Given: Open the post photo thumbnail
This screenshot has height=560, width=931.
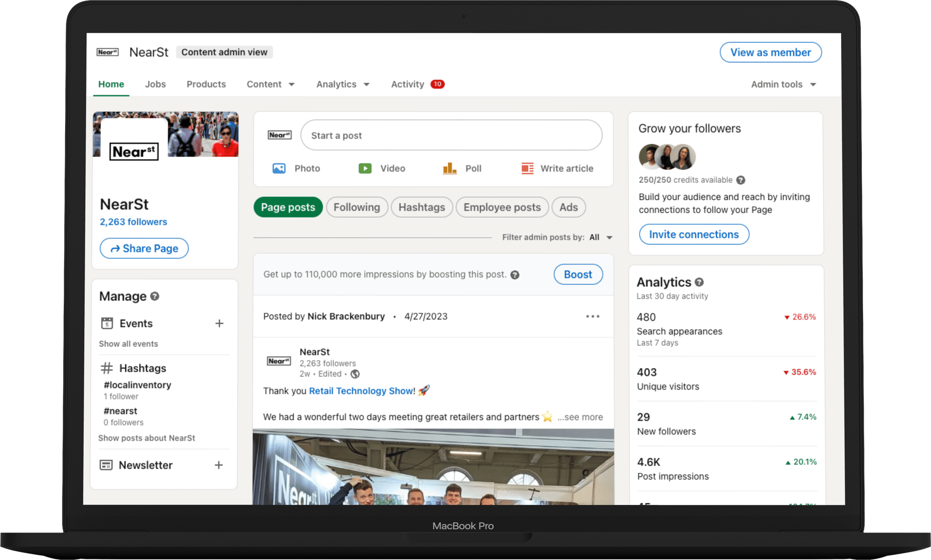Looking at the screenshot, I should coord(433,467).
